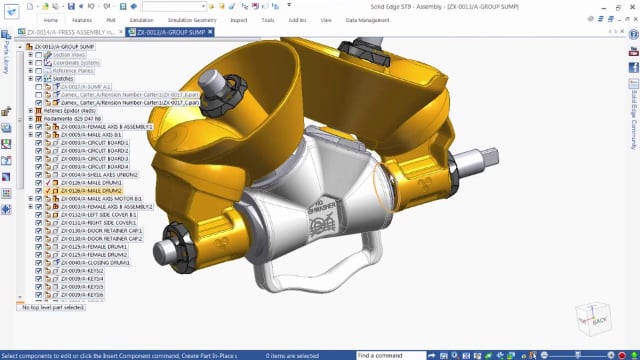Click the help icon at top right

click(633, 35)
